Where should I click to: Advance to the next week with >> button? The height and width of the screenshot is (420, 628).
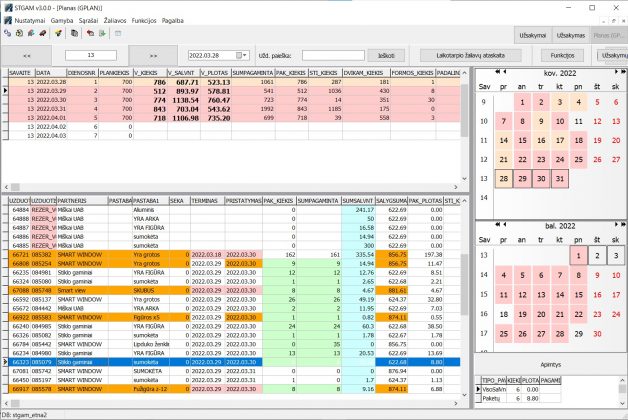tap(154, 55)
